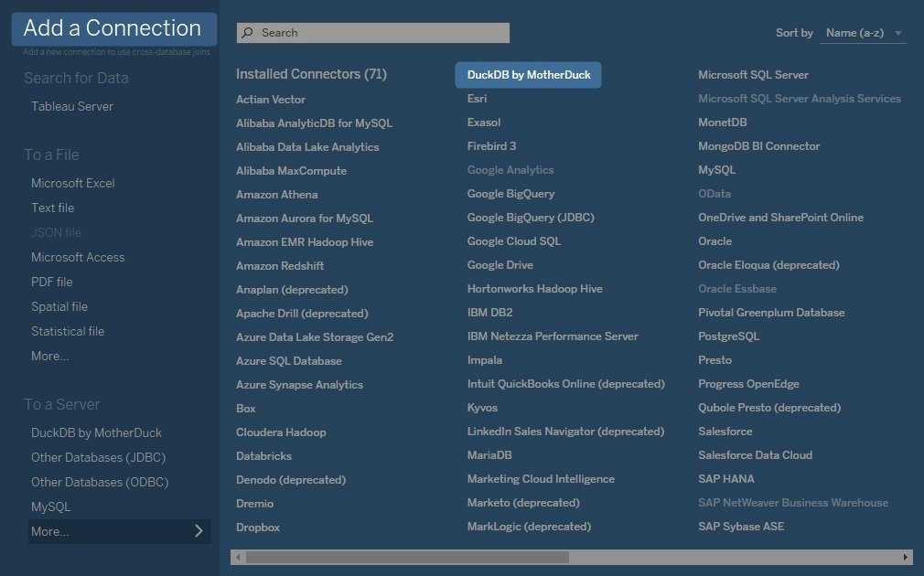This screenshot has width=924, height=576.
Task: Select Amazon Redshift connector
Action: 280,266
